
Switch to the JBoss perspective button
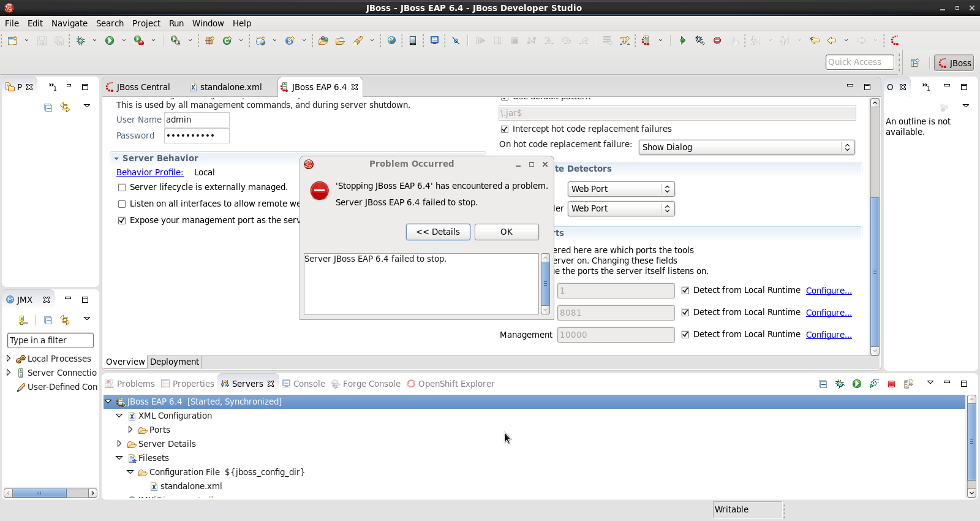click(x=954, y=63)
